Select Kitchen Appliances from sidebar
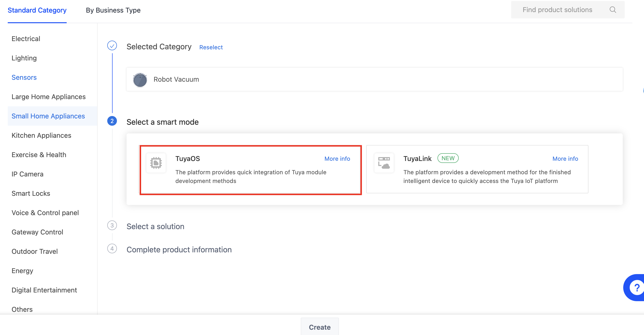Image resolution: width=644 pixels, height=335 pixels. (x=42, y=135)
